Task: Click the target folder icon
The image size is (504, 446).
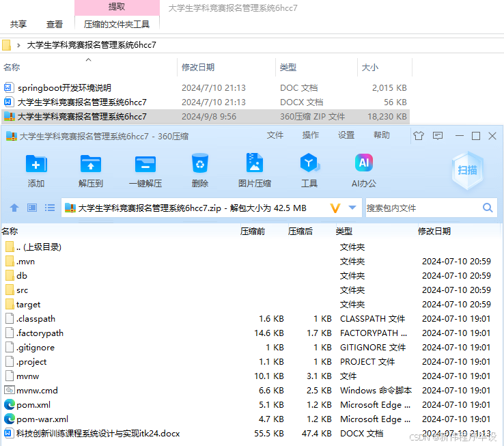Action: [x=10, y=304]
